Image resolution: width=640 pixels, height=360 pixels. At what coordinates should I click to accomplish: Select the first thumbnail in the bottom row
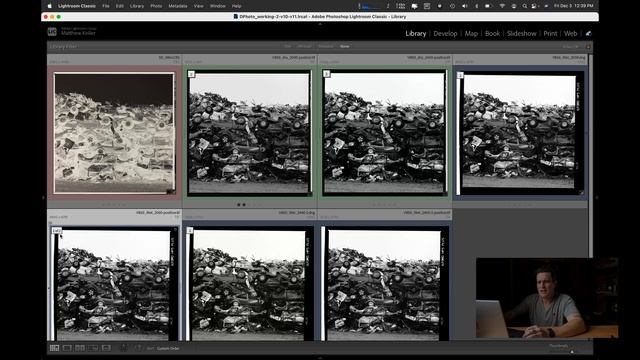(114, 284)
